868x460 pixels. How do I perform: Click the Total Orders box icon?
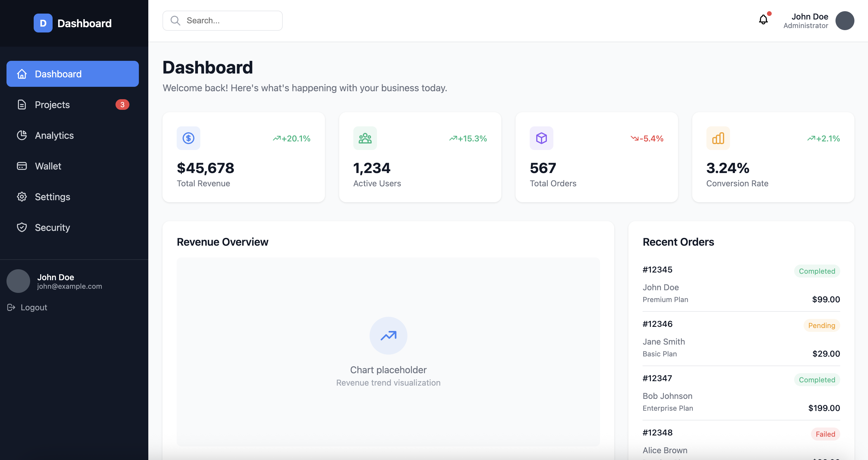541,138
